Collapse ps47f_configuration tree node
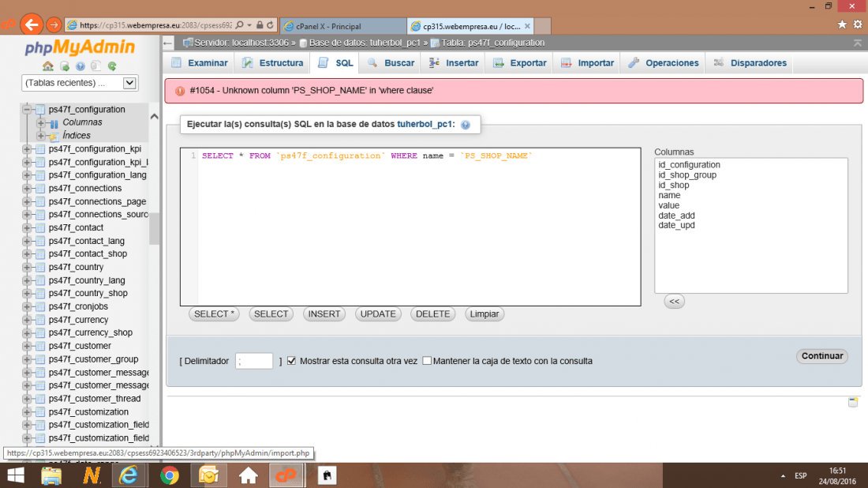Viewport: 868px width, 488px height. pos(27,110)
